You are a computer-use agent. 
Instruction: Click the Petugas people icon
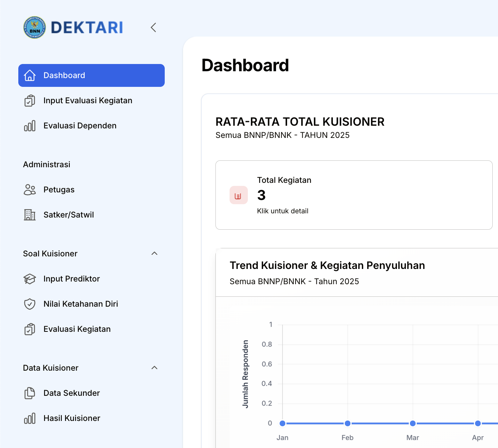pos(30,189)
